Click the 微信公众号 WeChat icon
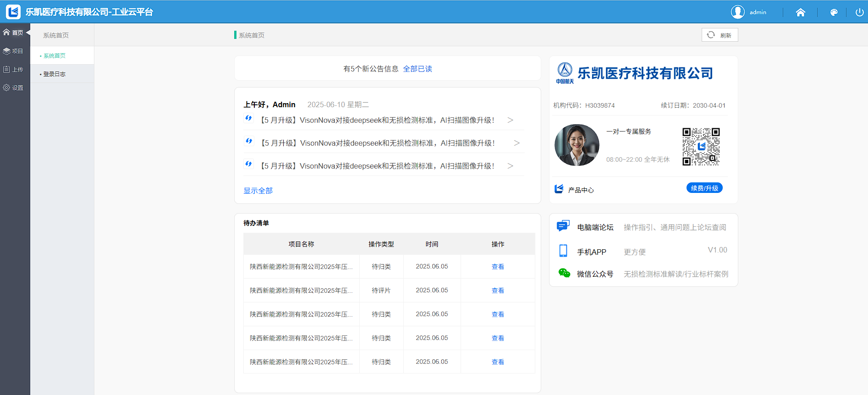The image size is (868, 395). (564, 273)
